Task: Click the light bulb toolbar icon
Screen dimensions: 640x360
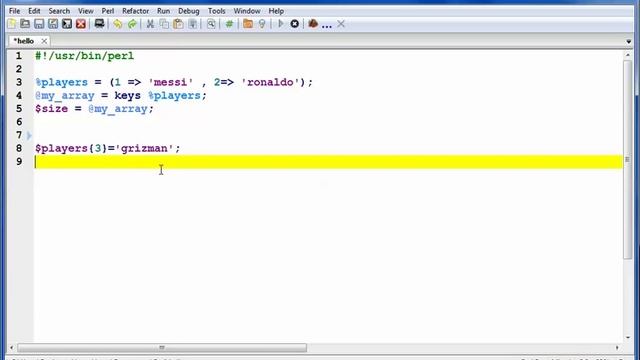Action: click(262, 24)
